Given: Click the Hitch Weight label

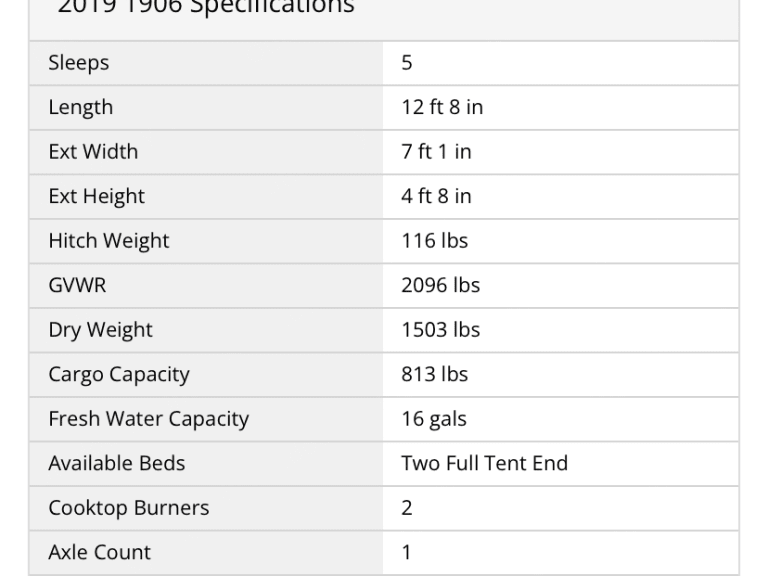Looking at the screenshot, I should (109, 241).
